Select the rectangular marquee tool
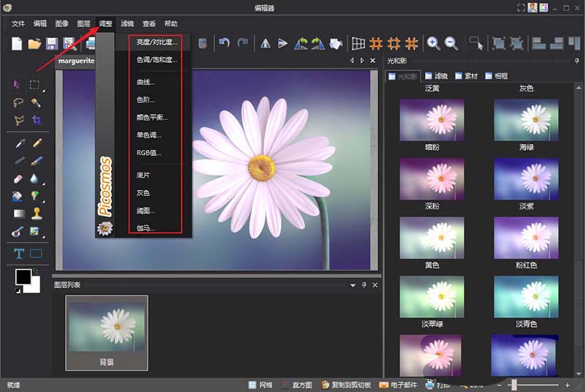 34,85
